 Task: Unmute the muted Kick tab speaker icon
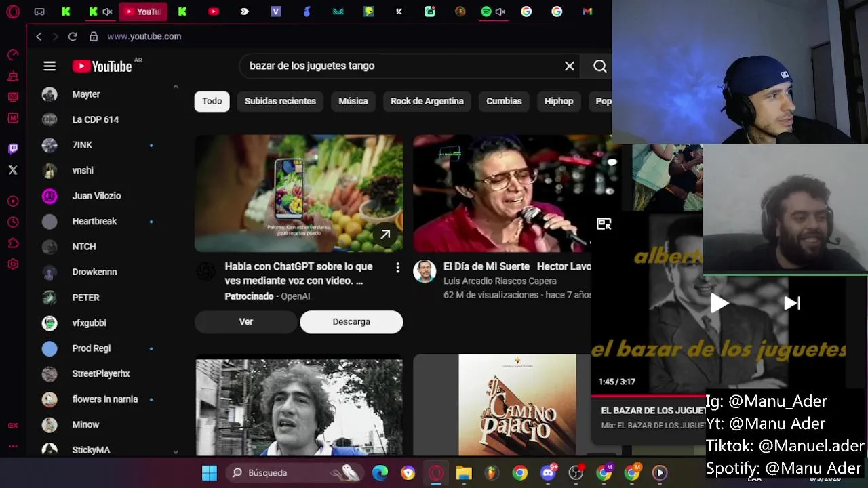pyautogui.click(x=107, y=12)
